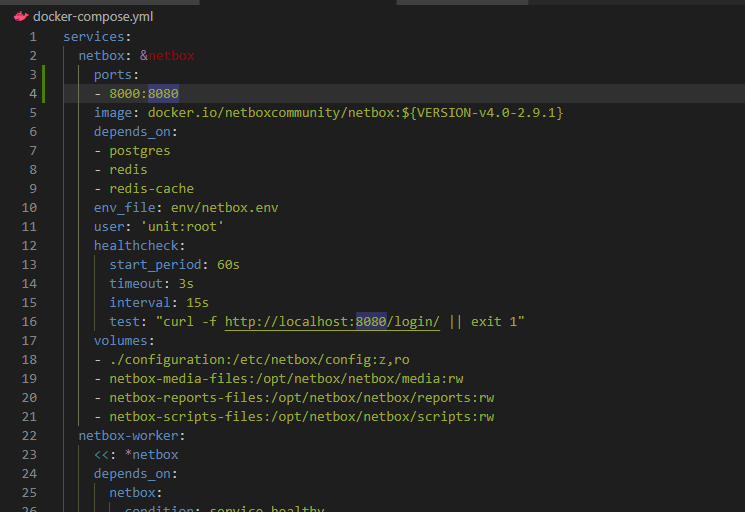Click line number 17 in the gutter
Viewport: 745px width, 512px height.
[29, 341]
